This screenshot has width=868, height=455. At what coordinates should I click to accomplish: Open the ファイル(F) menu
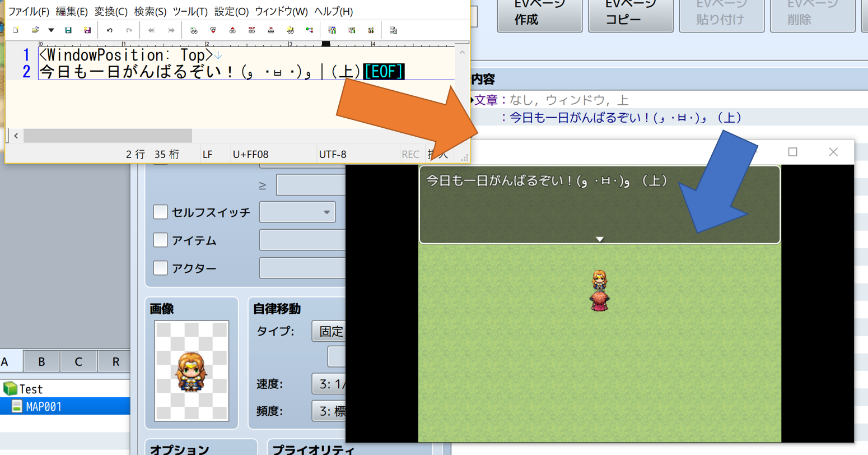pyautogui.click(x=29, y=11)
